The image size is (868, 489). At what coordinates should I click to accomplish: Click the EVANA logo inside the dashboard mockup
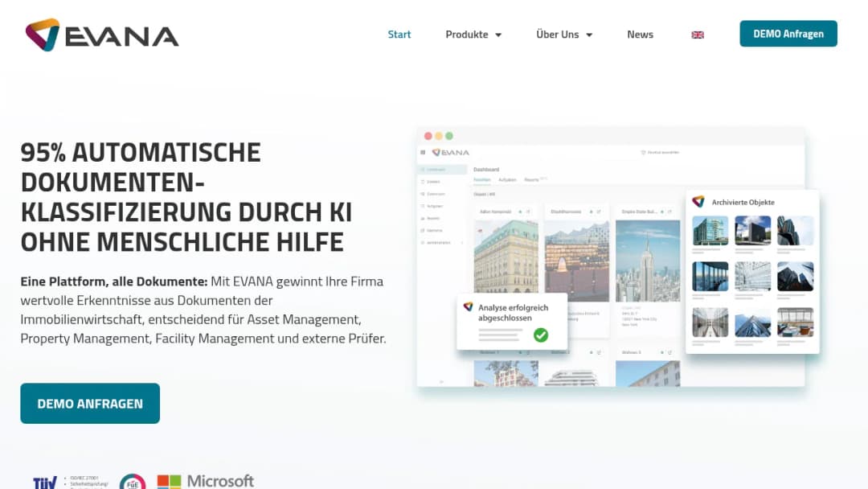click(x=450, y=152)
